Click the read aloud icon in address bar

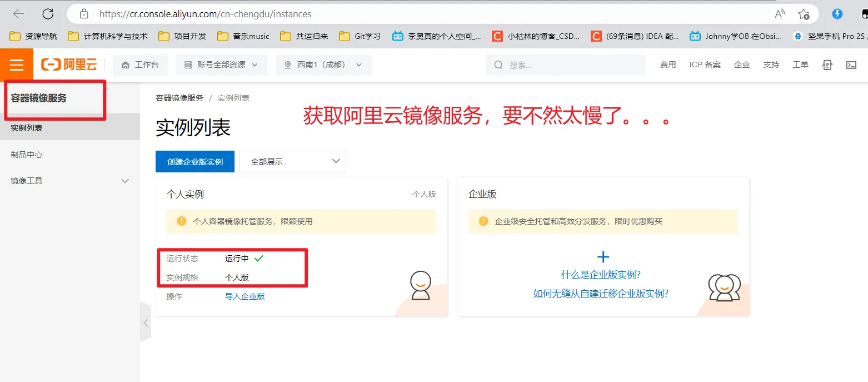click(780, 14)
